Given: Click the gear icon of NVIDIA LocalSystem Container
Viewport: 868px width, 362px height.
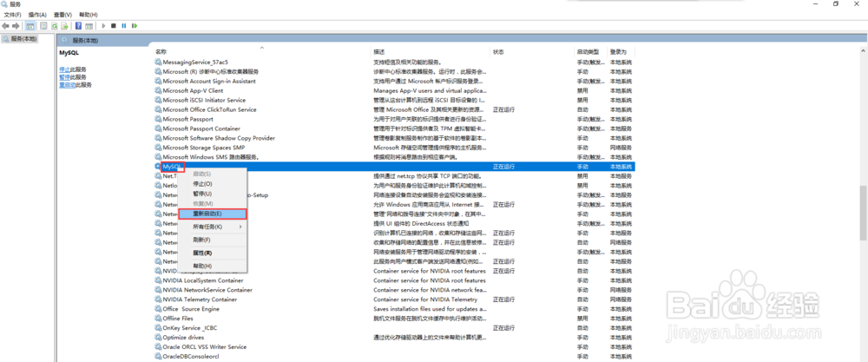Looking at the screenshot, I should 158,280.
